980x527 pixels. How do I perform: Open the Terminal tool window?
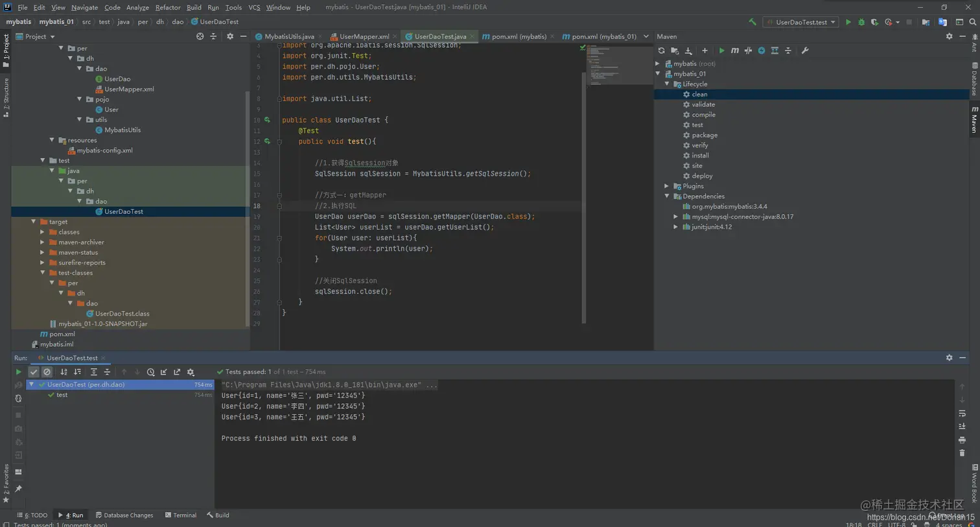tap(181, 515)
